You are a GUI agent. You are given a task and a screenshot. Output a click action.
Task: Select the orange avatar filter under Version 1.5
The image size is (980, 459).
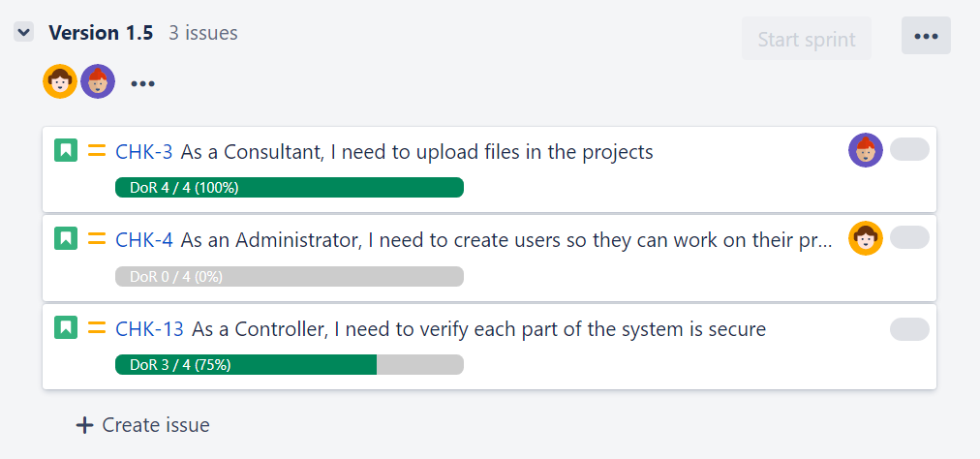[60, 82]
